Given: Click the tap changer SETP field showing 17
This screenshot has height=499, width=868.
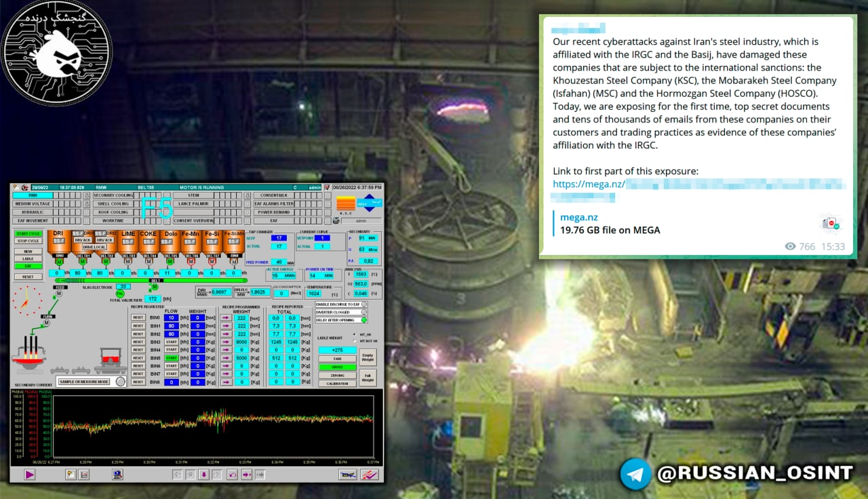Looking at the screenshot, I should pyautogui.click(x=279, y=238).
